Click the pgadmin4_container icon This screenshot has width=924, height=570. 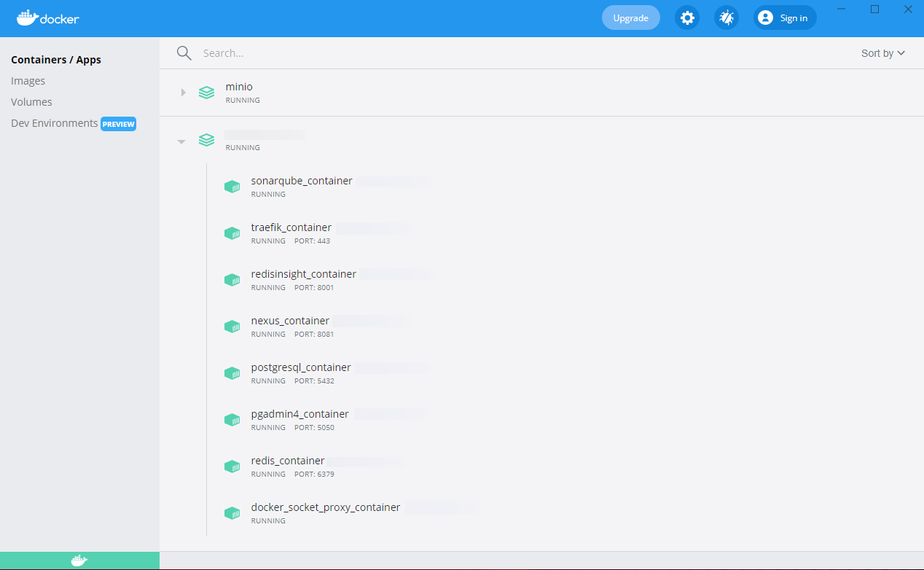pos(232,420)
